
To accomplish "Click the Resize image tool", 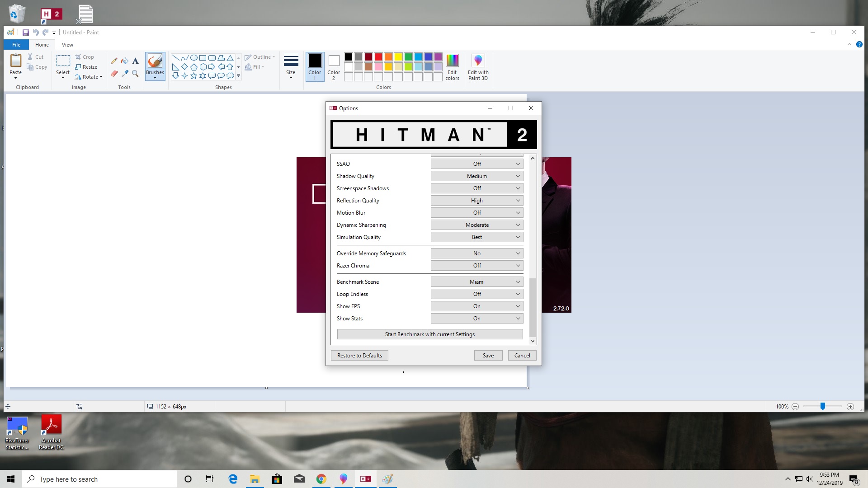I will [86, 67].
